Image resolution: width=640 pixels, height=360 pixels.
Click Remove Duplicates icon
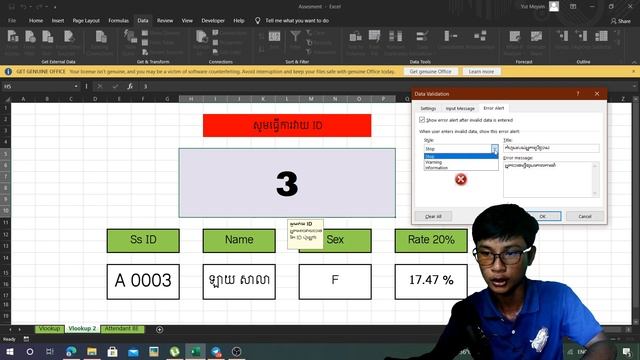pos(395,36)
